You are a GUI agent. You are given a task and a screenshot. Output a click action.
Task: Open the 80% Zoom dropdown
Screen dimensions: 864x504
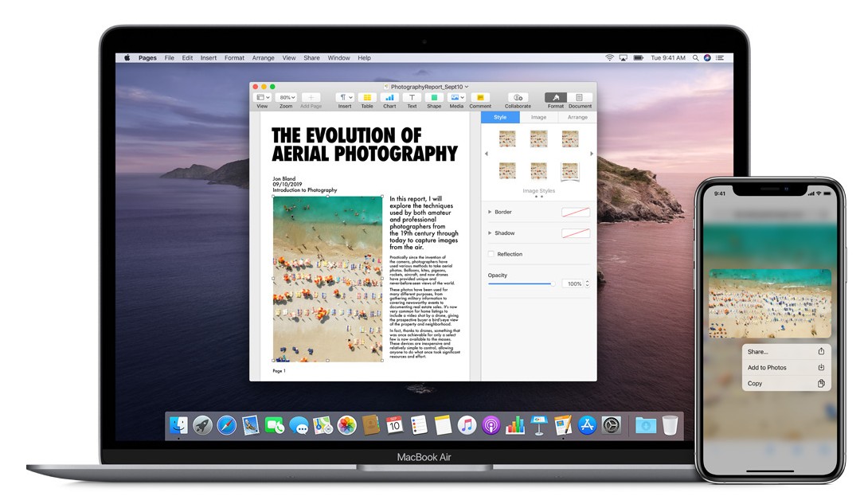[286, 97]
